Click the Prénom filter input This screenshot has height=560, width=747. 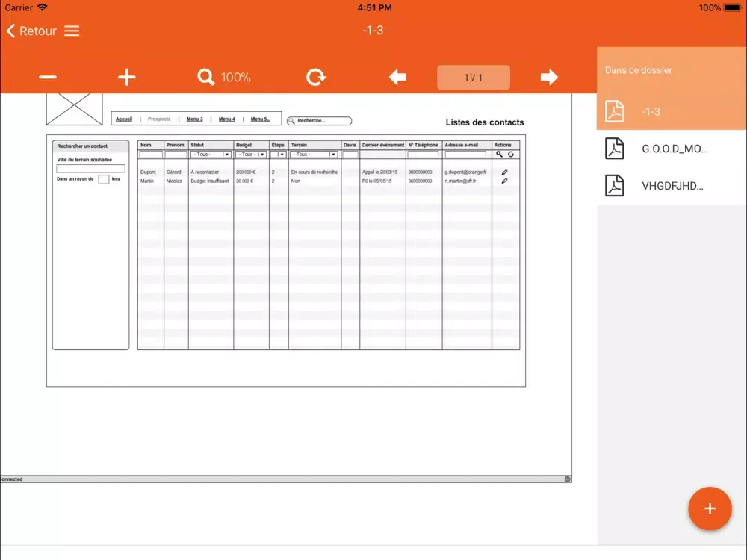click(x=176, y=155)
